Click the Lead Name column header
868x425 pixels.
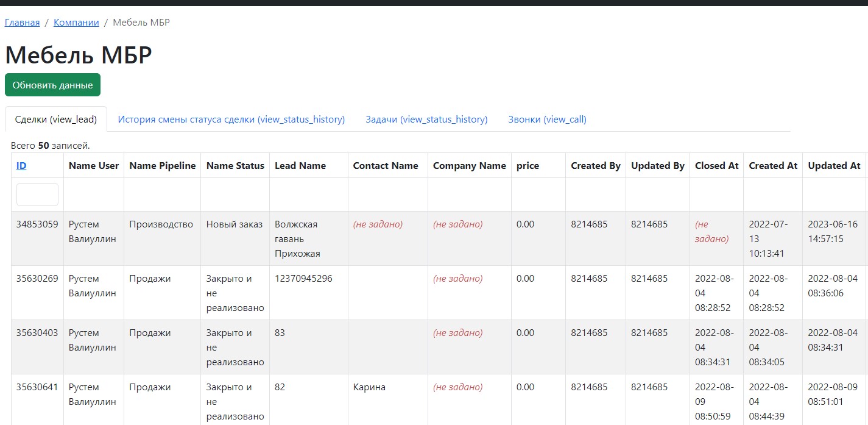300,166
